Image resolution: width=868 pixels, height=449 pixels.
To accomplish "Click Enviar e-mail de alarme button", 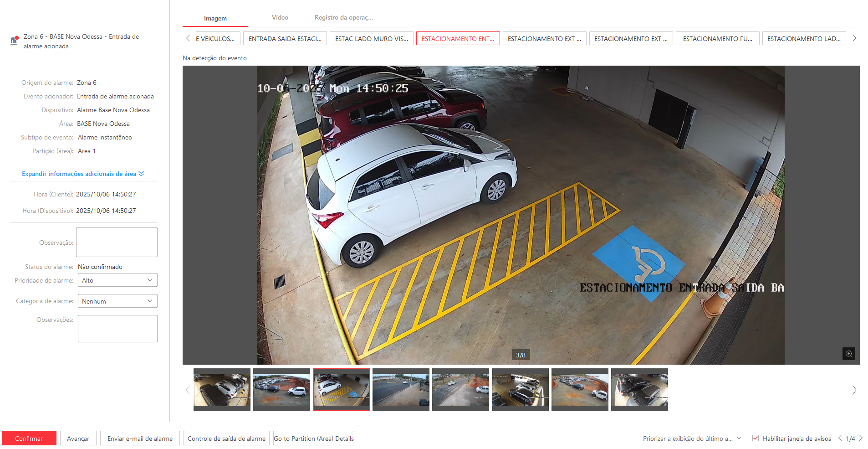I will point(140,439).
